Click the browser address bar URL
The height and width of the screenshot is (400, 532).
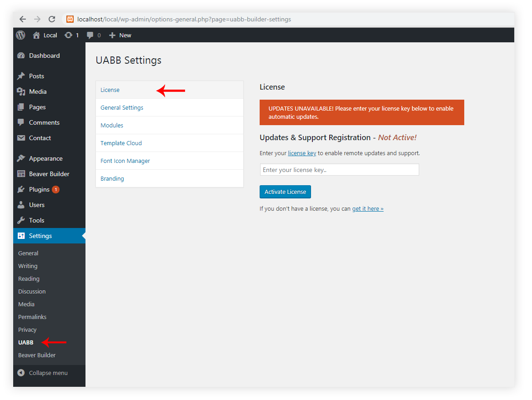[x=184, y=19]
